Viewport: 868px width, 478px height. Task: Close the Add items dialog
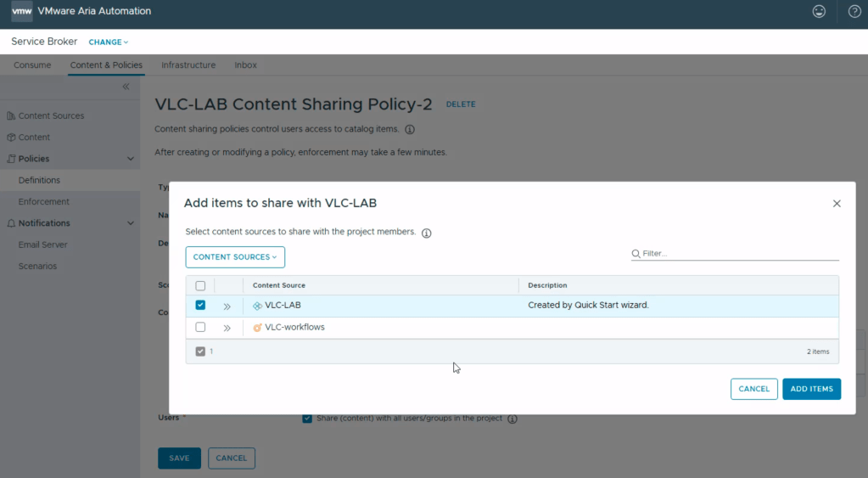pyautogui.click(x=837, y=204)
